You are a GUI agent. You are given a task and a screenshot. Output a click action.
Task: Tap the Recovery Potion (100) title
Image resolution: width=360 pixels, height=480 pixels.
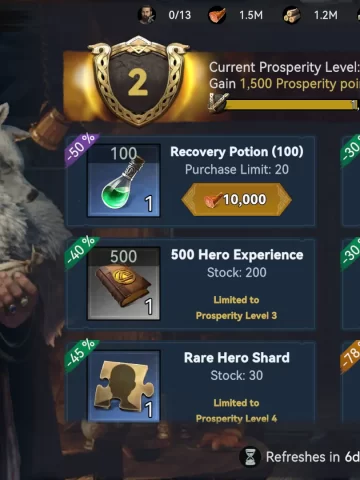coord(237,152)
